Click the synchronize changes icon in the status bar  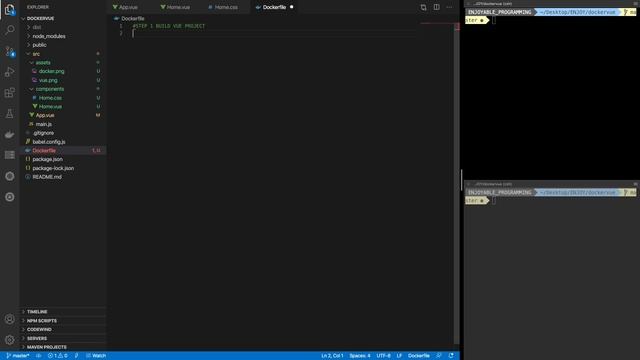(38, 356)
